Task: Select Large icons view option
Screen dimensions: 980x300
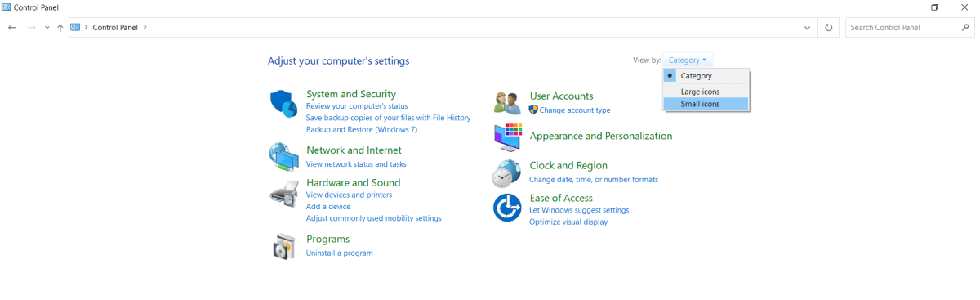Action: click(706, 92)
